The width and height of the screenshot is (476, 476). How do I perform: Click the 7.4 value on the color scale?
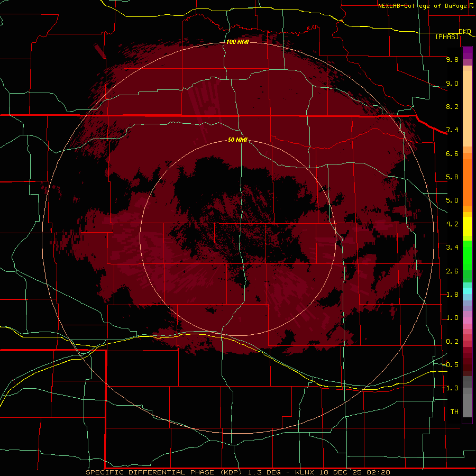click(452, 130)
